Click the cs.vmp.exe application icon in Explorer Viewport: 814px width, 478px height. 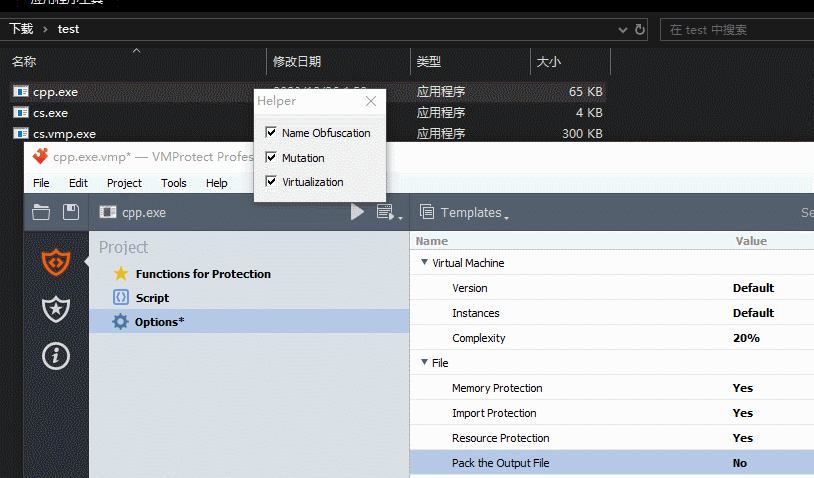[21, 133]
